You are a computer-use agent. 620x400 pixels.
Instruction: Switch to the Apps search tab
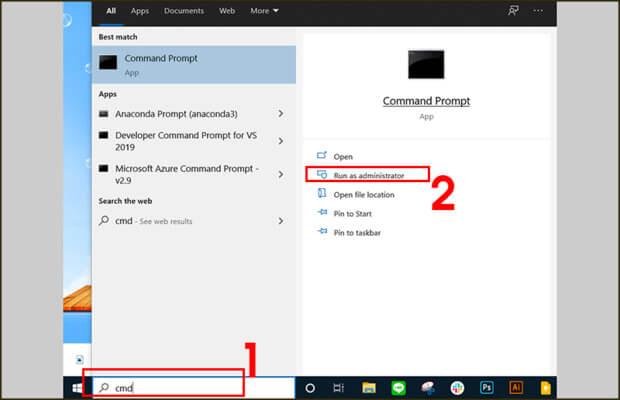(140, 11)
